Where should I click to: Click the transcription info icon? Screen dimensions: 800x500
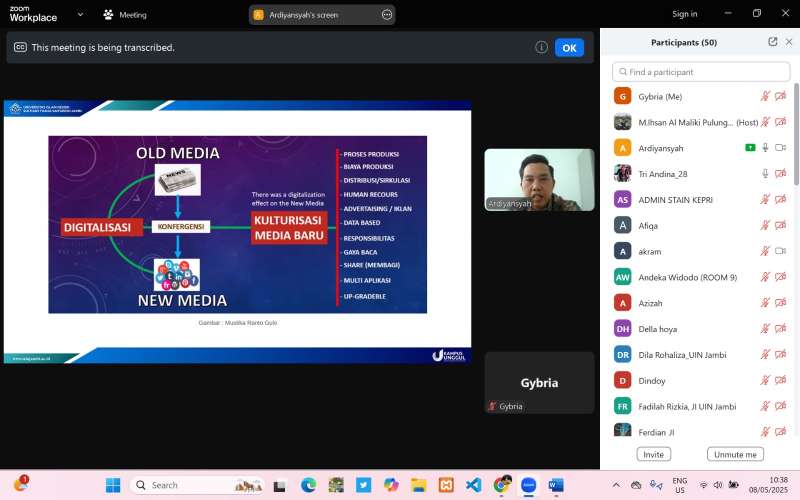pyautogui.click(x=541, y=47)
